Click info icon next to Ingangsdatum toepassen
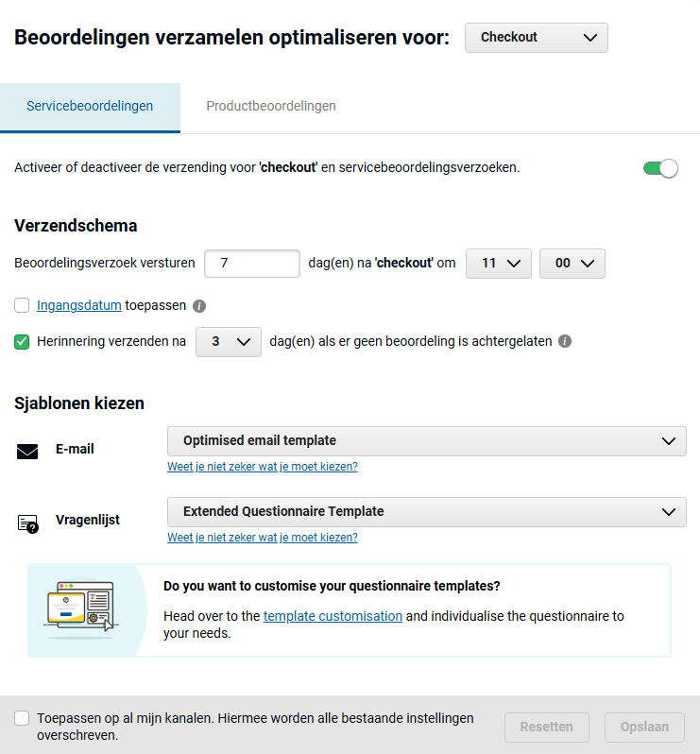The height and width of the screenshot is (754, 700). pos(199,306)
